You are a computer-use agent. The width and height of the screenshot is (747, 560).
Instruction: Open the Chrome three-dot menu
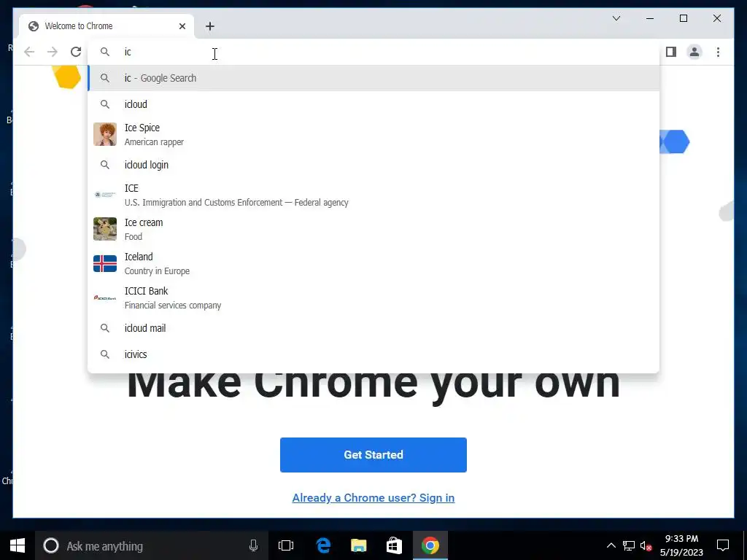(x=718, y=52)
